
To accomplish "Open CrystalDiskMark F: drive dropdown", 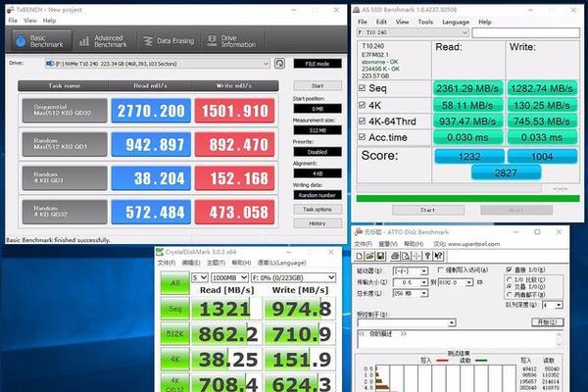I will pyautogui.click(x=293, y=277).
